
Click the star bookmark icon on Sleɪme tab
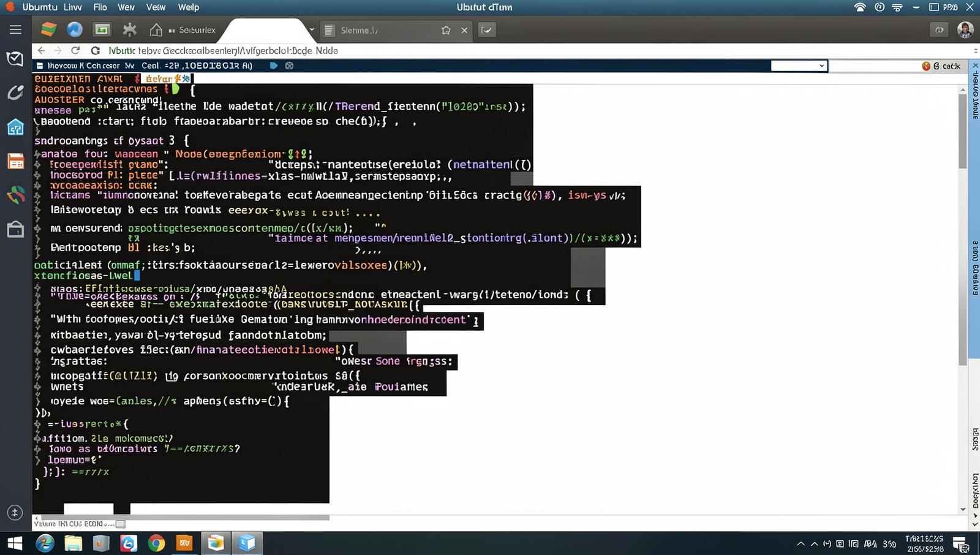446,30
